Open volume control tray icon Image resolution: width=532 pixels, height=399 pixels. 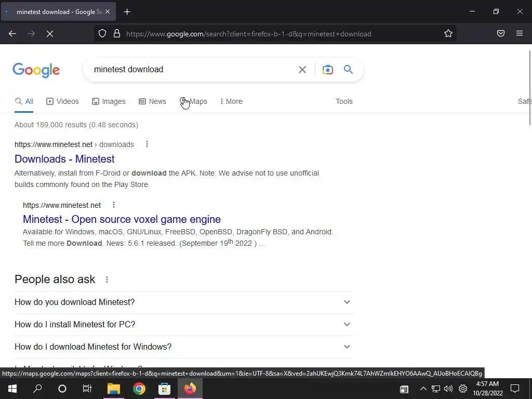tap(448, 389)
